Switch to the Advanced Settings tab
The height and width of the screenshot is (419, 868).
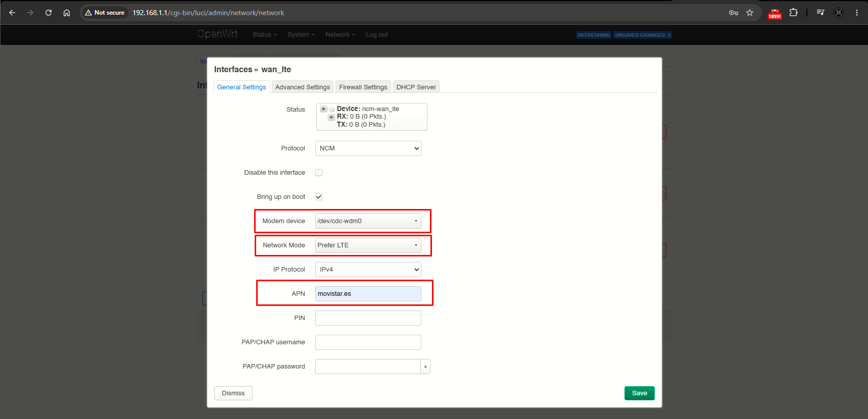[303, 87]
